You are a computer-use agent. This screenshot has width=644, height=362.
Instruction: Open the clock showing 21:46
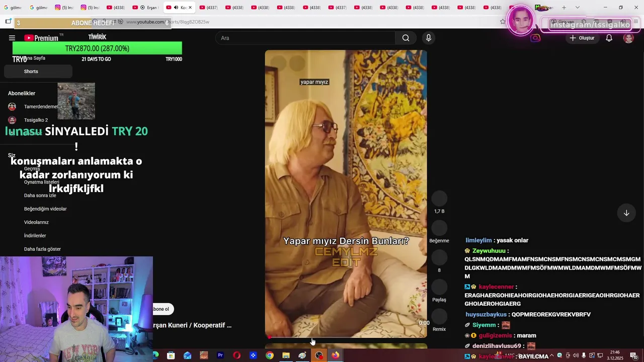tap(615, 355)
